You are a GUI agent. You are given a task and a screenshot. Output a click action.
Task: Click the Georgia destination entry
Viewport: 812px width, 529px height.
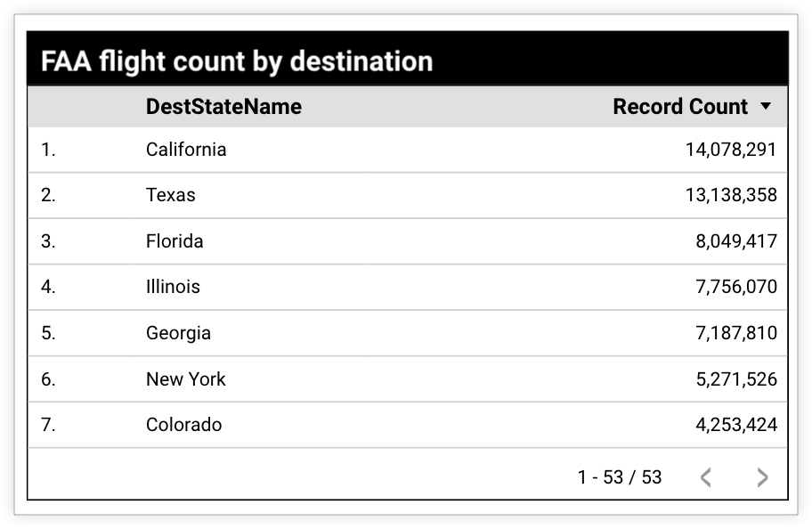coord(178,332)
